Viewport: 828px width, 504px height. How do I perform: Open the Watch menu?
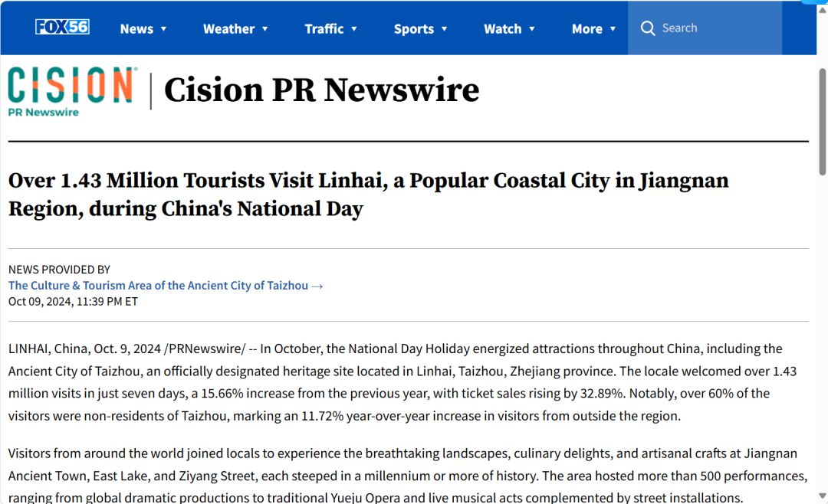[x=502, y=29]
